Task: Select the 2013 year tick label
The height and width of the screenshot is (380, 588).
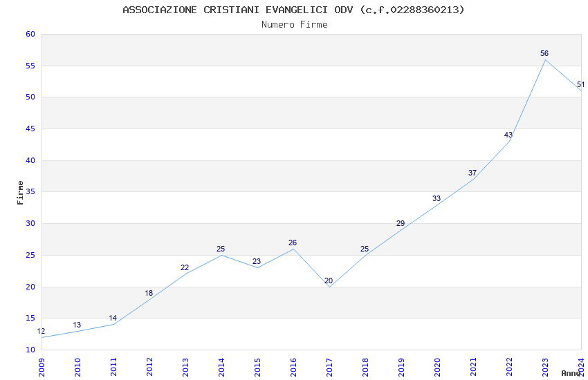Action: [x=185, y=368]
